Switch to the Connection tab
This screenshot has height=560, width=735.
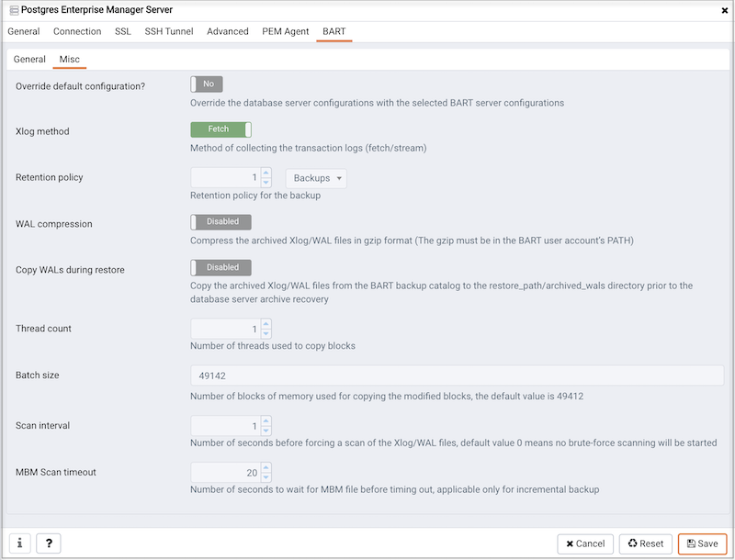[x=77, y=31]
